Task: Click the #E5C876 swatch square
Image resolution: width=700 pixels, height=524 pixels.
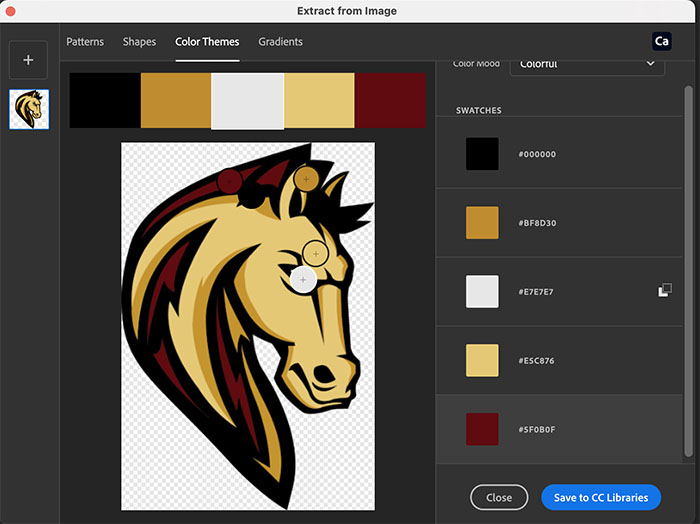Action: point(482,360)
